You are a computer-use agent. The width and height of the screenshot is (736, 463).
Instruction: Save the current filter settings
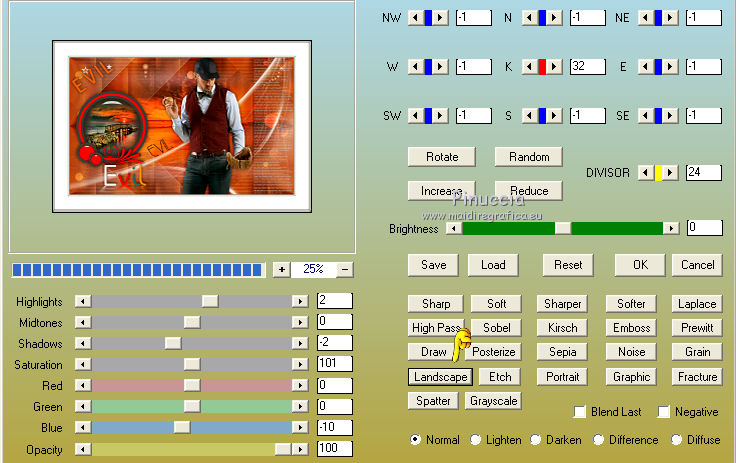[x=433, y=265]
